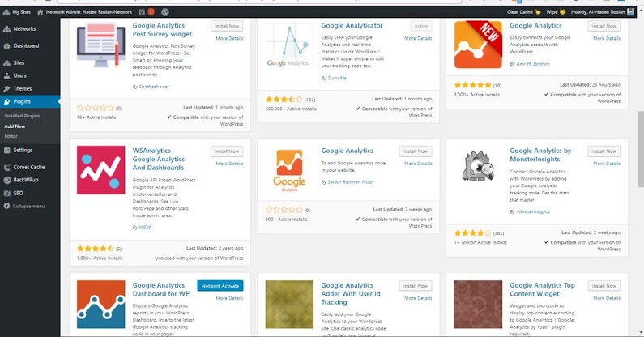Open Google Analytics Post Survey widget title
Viewport: 644px width, 337px height.
point(162,30)
